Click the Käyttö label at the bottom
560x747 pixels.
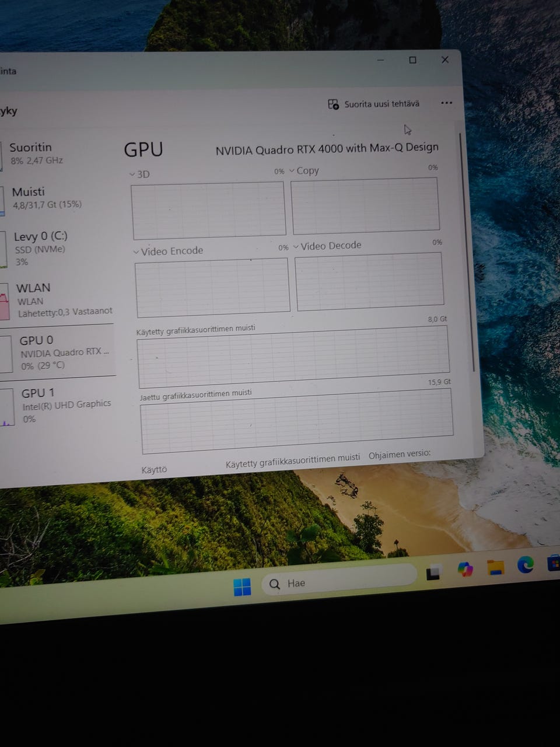coord(154,470)
